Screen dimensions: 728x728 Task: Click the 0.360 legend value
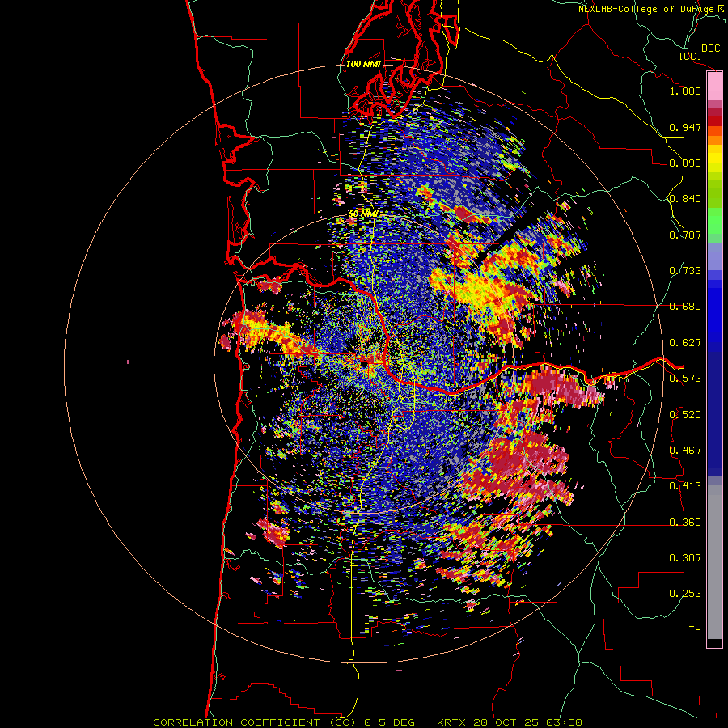(685, 523)
